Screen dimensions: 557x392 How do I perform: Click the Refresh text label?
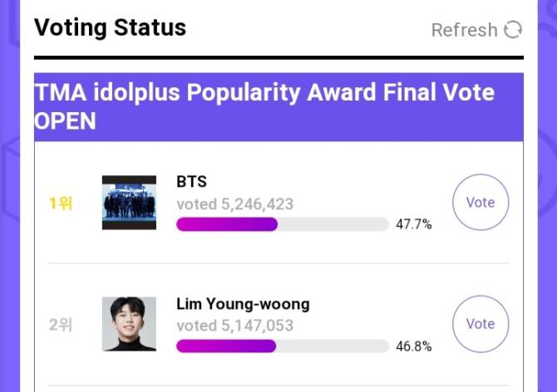[x=464, y=30]
